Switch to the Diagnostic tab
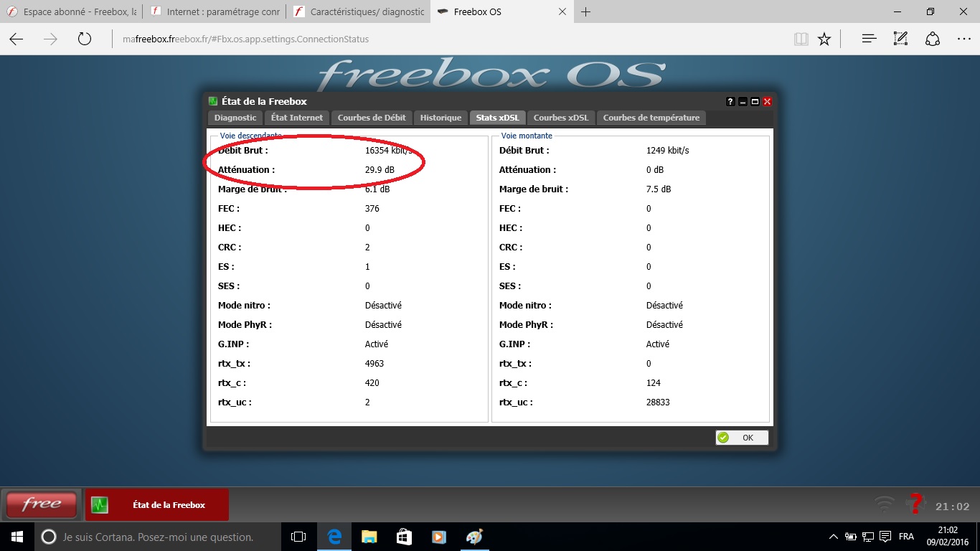Viewport: 980px width, 551px height. click(235, 118)
